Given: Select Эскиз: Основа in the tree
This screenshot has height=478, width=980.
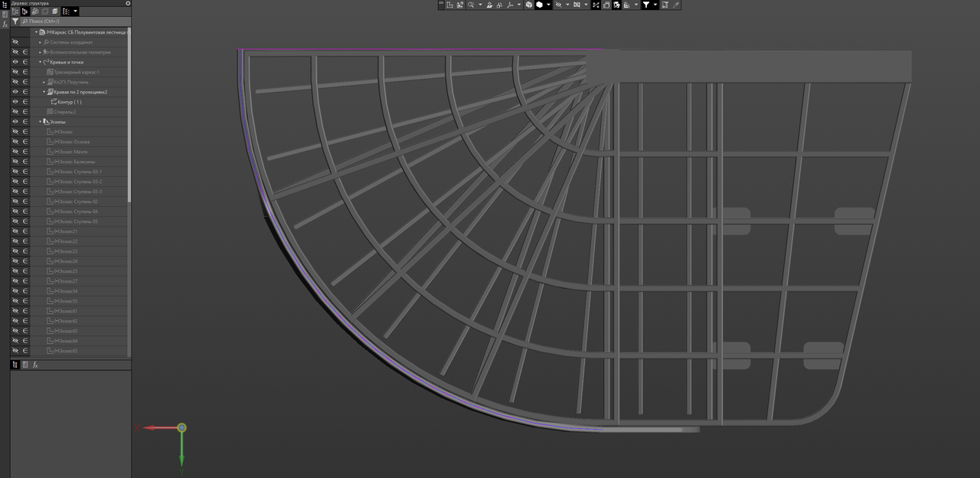Looking at the screenshot, I should (x=72, y=142).
